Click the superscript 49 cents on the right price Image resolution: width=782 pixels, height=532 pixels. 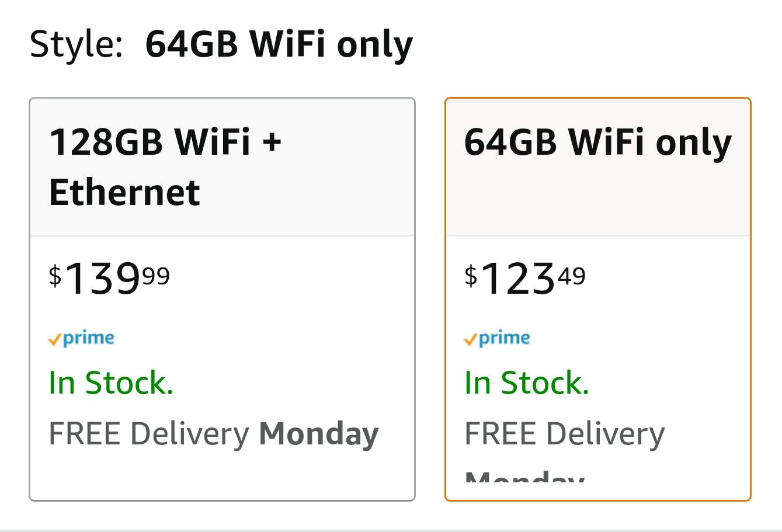tap(571, 274)
